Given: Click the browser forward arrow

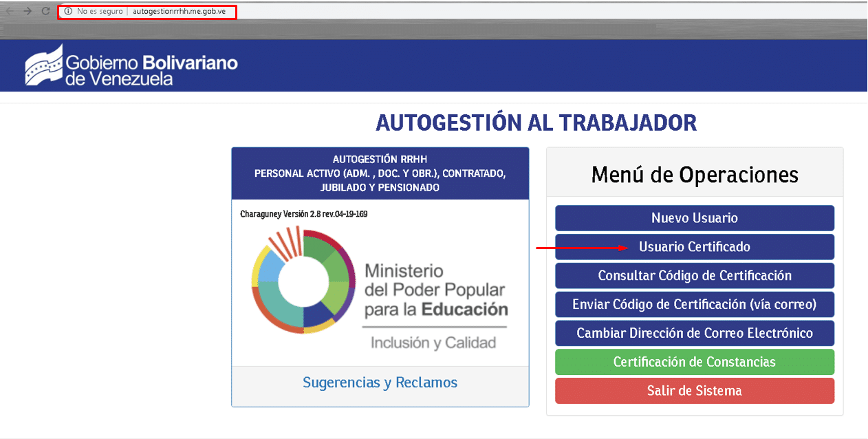Looking at the screenshot, I should click(x=28, y=11).
